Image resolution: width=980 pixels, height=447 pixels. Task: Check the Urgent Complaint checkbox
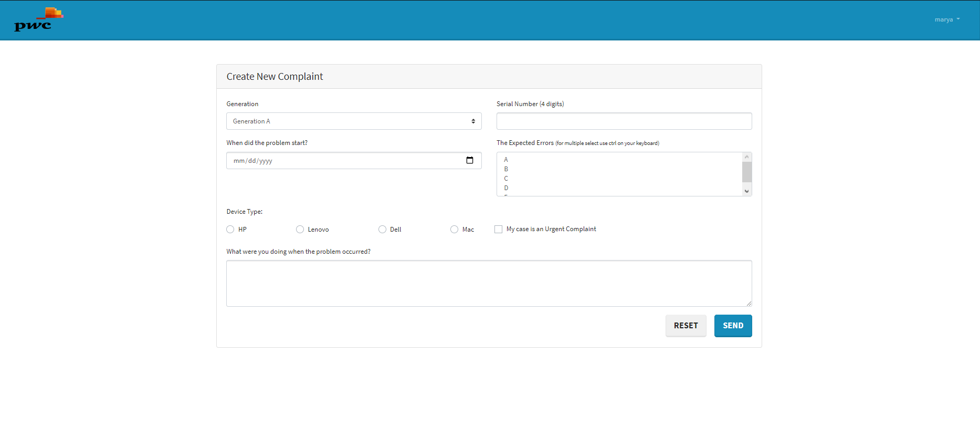point(499,230)
